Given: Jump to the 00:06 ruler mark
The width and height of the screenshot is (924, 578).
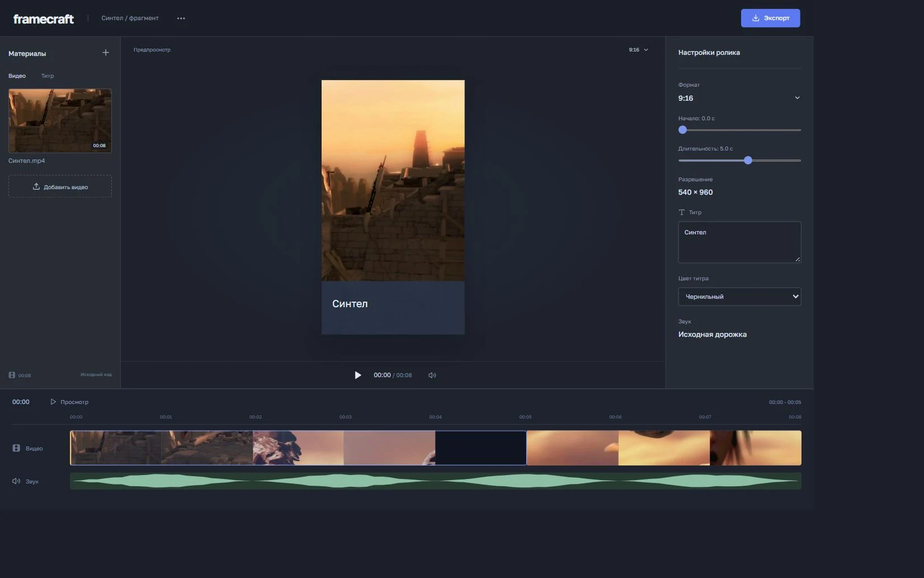Looking at the screenshot, I should click(x=615, y=417).
